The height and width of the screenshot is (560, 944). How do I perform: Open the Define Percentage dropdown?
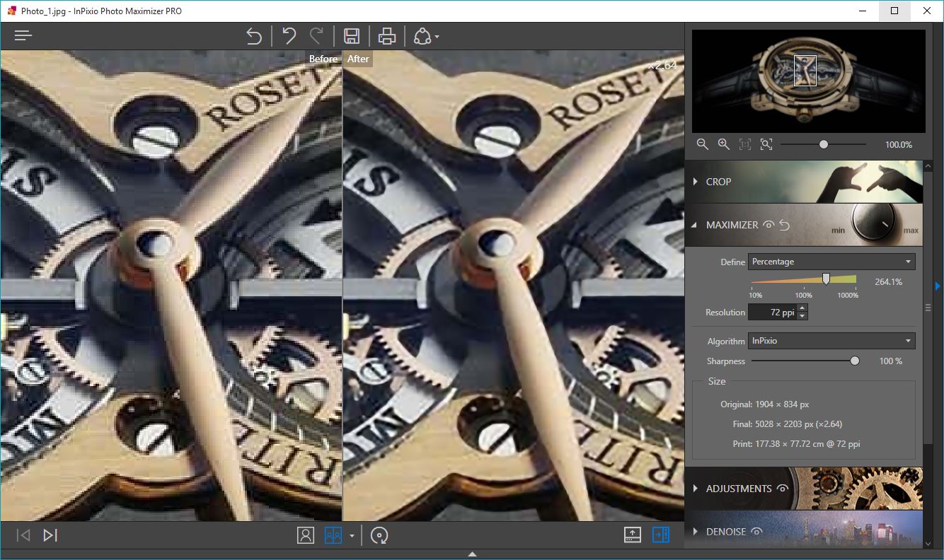click(x=831, y=262)
